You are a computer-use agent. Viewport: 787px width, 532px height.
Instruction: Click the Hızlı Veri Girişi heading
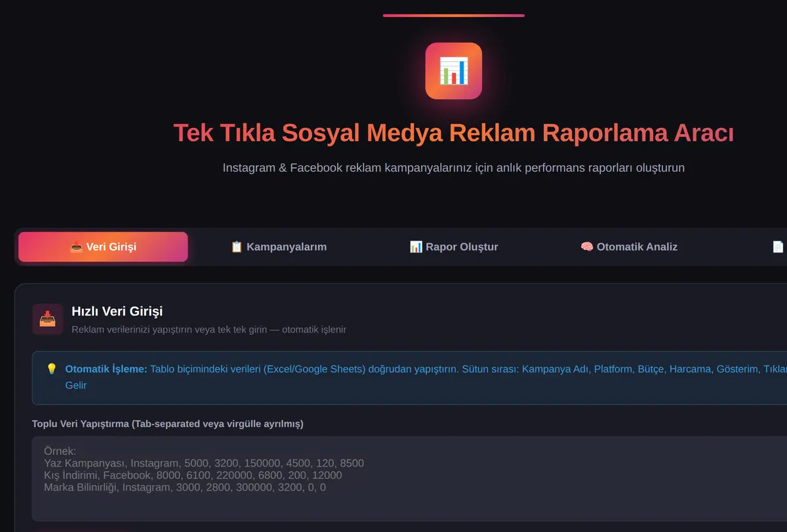(x=117, y=311)
